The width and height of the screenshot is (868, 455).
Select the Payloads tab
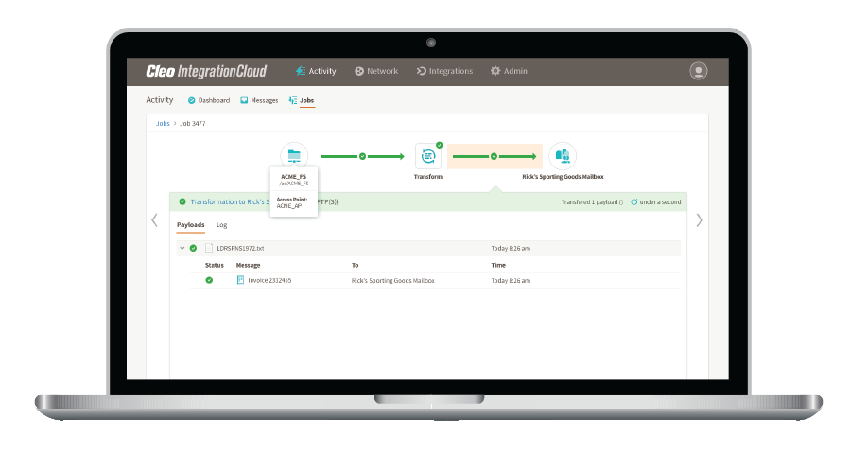(190, 225)
